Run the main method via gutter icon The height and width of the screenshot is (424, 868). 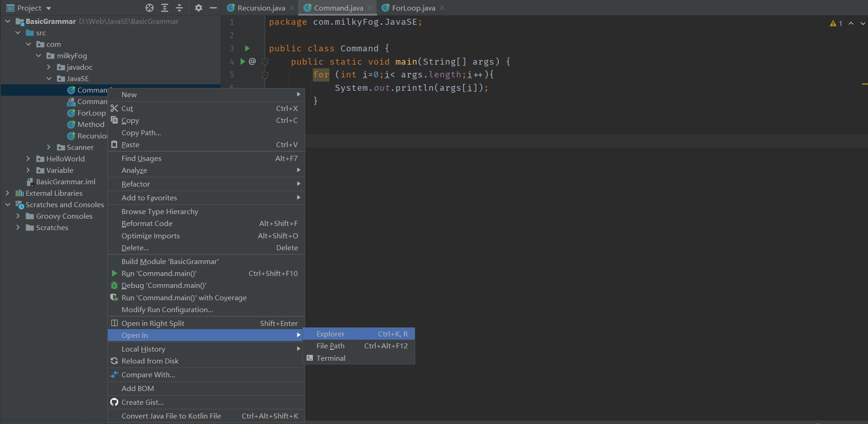243,61
